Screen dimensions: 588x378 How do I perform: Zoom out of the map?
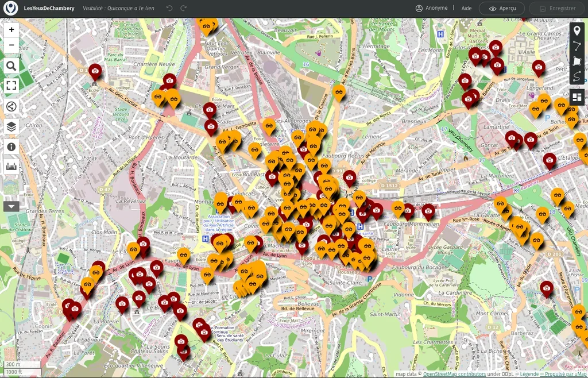click(11, 45)
